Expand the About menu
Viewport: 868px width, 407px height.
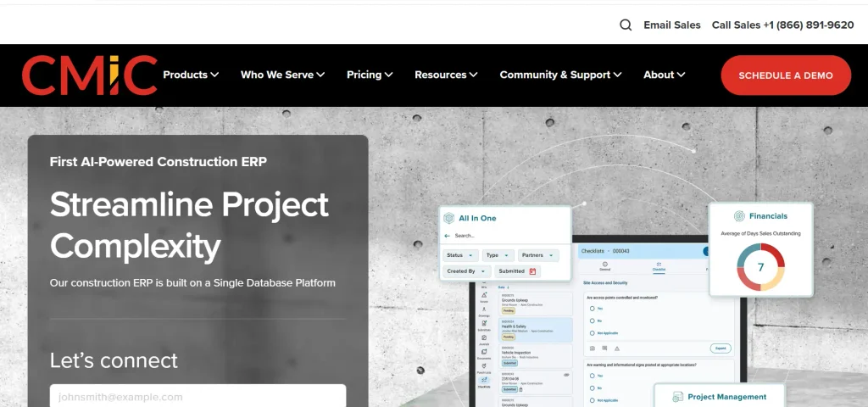664,75
